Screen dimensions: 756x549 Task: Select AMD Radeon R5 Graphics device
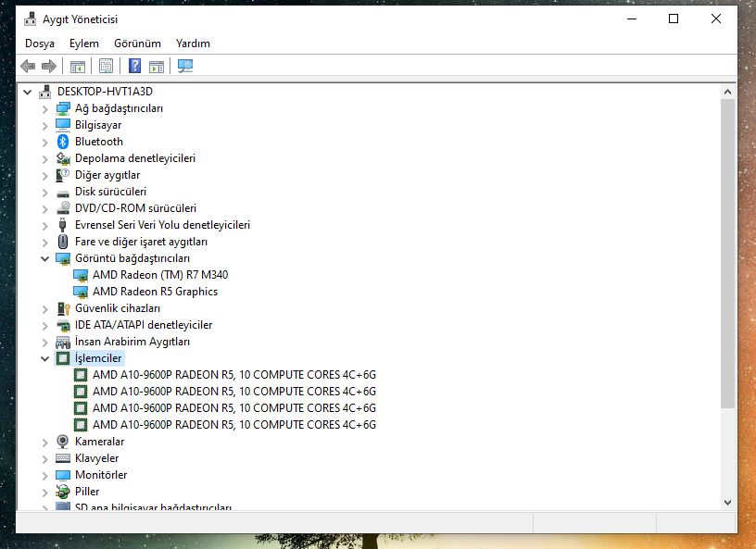(x=155, y=292)
